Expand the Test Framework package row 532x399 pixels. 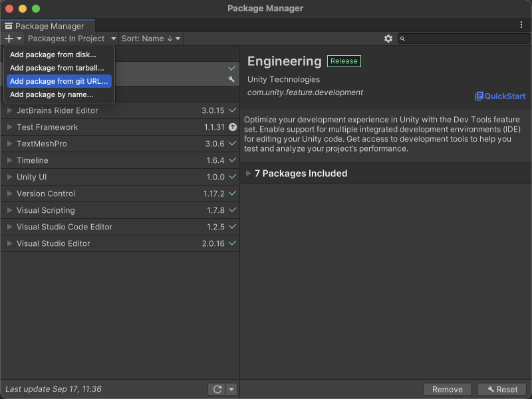[x=10, y=127]
